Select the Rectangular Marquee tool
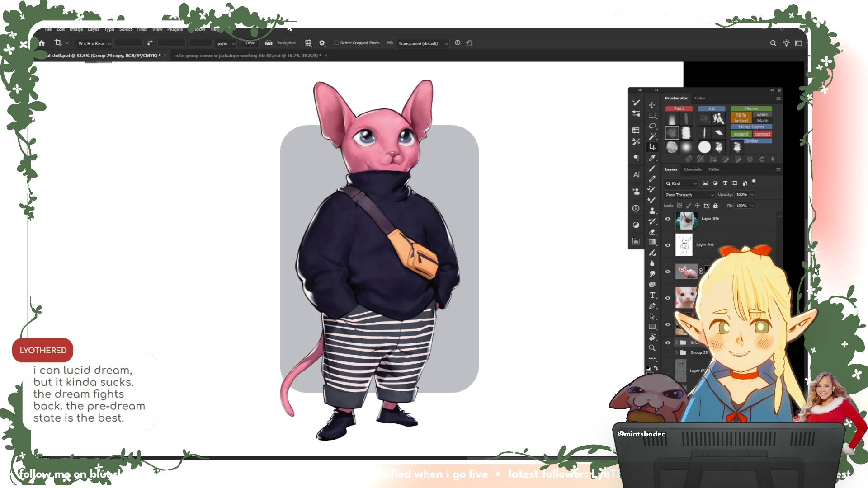Image resolution: width=868 pixels, height=488 pixels. pos(652,116)
